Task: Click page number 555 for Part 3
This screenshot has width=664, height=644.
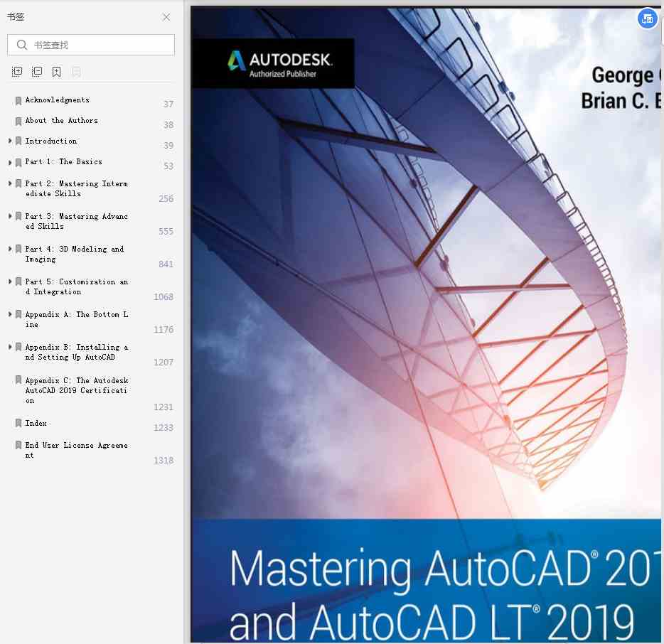Action: 166,232
